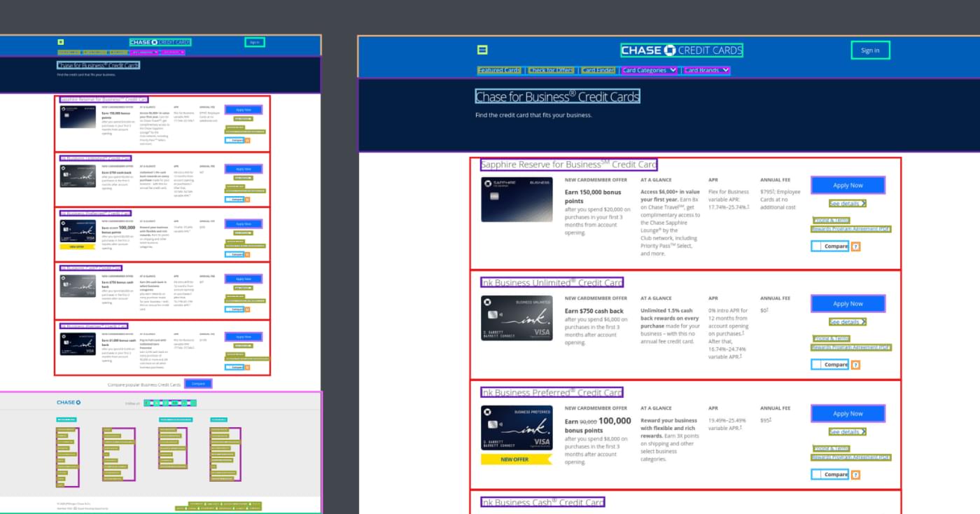Open Pricing & Terms for Sapphire Reserve
The width and height of the screenshot is (980, 514).
pyautogui.click(x=831, y=220)
